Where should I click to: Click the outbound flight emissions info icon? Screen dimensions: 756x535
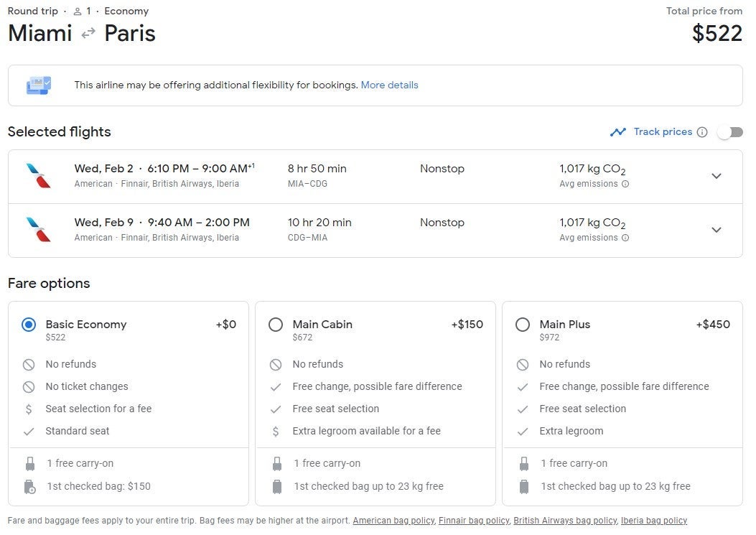click(x=625, y=184)
